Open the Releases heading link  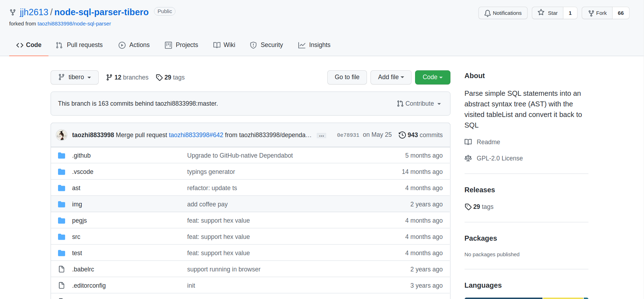(x=479, y=190)
